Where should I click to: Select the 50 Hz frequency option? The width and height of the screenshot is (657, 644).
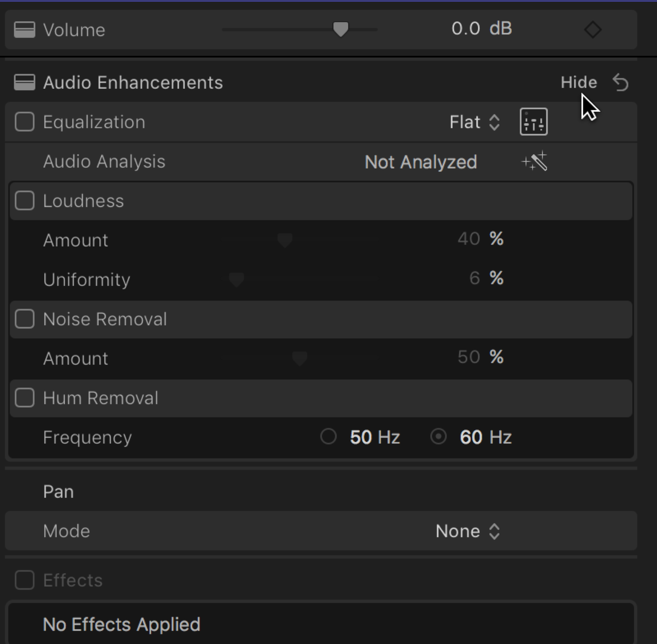click(328, 437)
